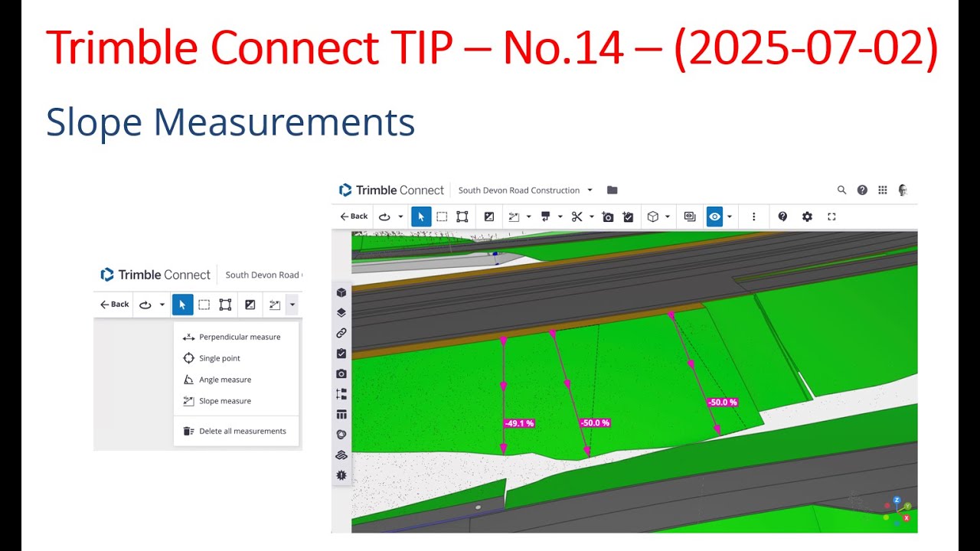Click the 3D cube icon in the top toolbar
This screenshot has height=551, width=980.
(653, 217)
